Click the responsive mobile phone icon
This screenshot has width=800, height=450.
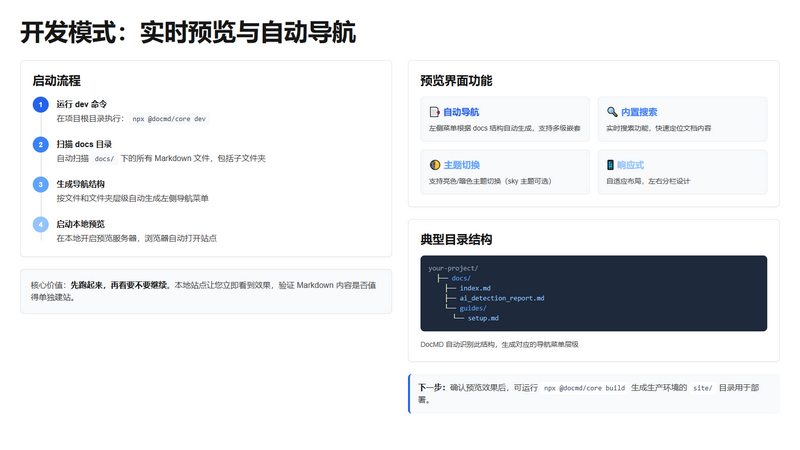[610, 165]
